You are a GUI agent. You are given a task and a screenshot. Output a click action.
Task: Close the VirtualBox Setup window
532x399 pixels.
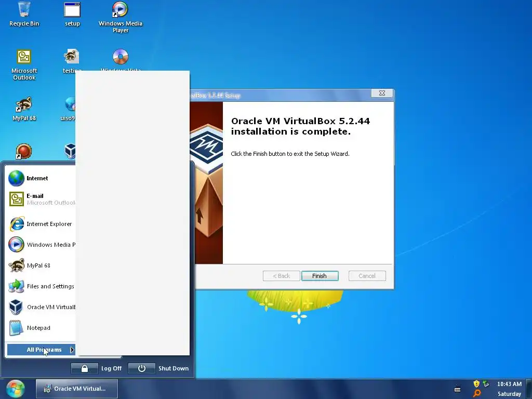[382, 93]
